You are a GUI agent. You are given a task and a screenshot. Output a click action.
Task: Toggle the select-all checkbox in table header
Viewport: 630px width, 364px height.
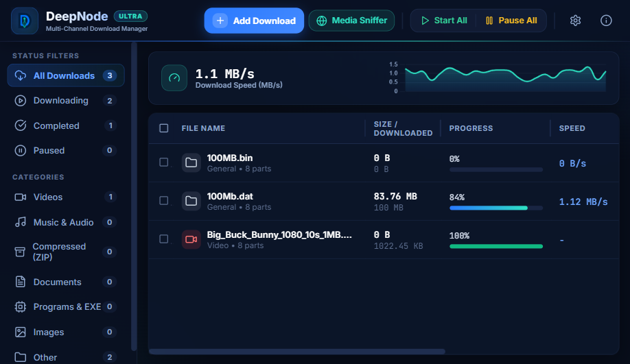(164, 128)
